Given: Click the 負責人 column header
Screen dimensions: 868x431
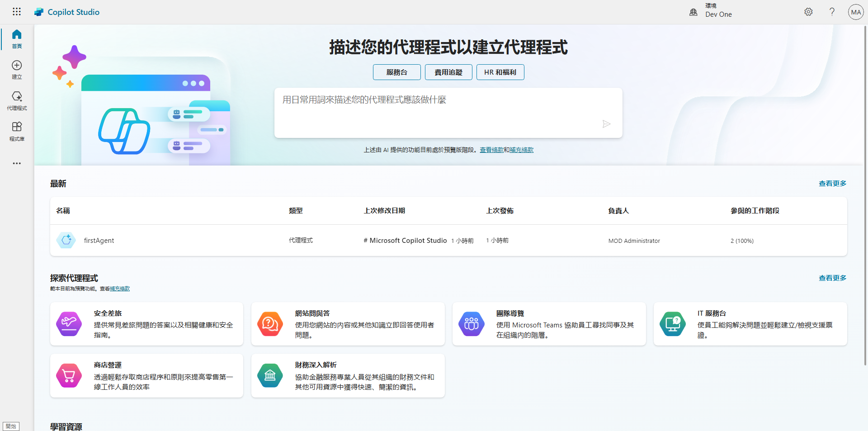Looking at the screenshot, I should click(618, 211).
